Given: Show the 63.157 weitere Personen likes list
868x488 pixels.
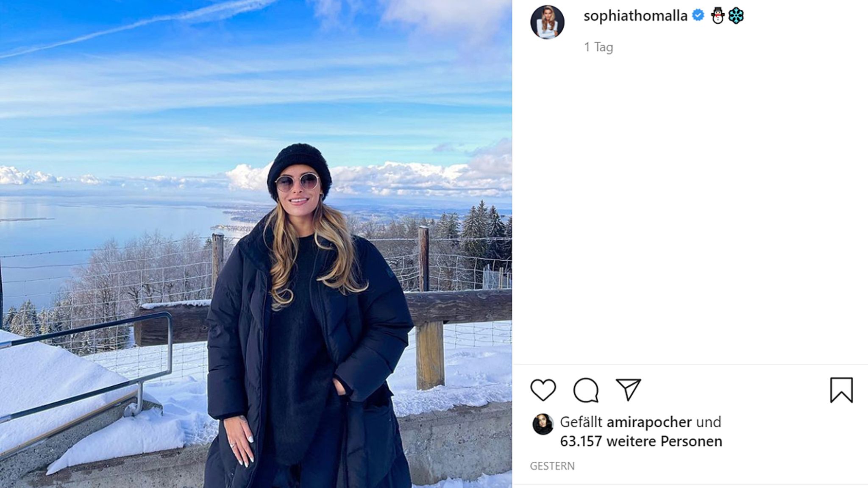Looking at the screenshot, I should click(641, 441).
